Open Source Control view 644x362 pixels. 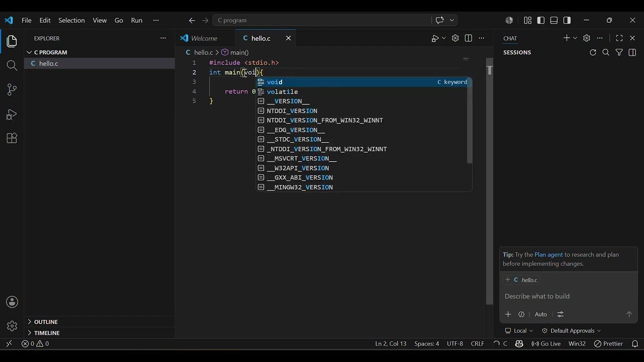click(12, 89)
